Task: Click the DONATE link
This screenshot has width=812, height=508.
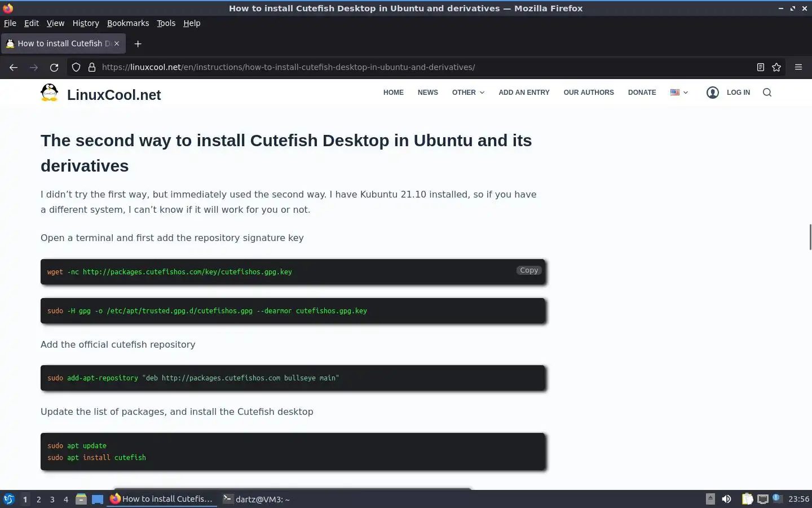Action: [642, 93]
